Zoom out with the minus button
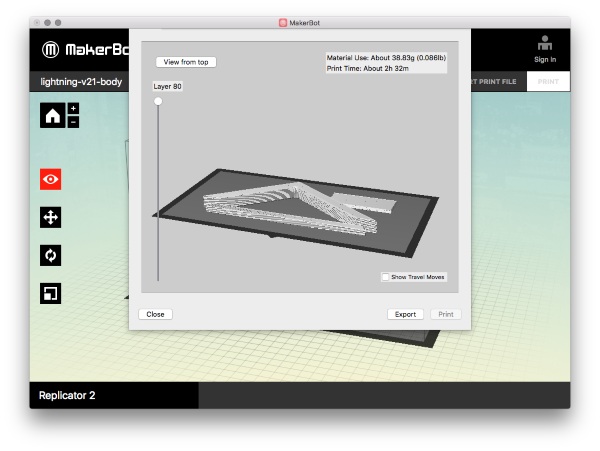Viewport: 600px width, 451px height. [73, 122]
